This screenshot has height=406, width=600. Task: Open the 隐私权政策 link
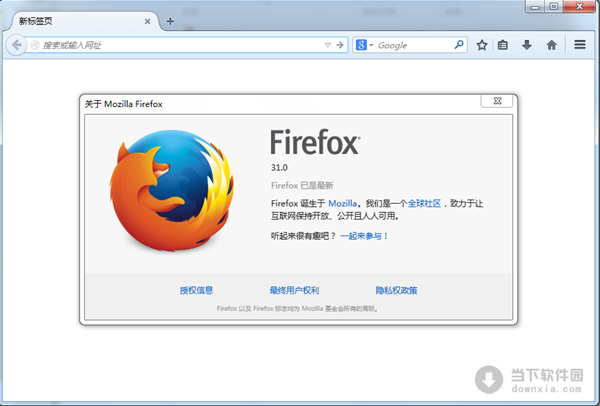click(x=396, y=290)
